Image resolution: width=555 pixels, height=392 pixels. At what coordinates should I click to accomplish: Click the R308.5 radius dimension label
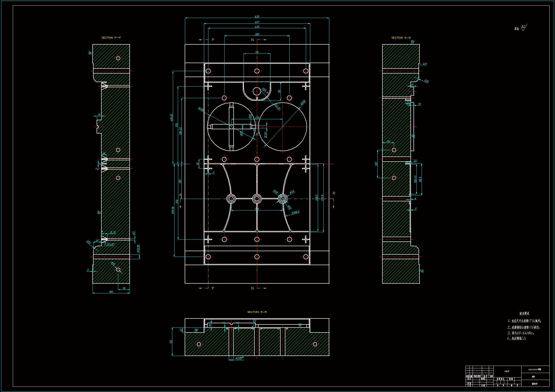(295, 212)
